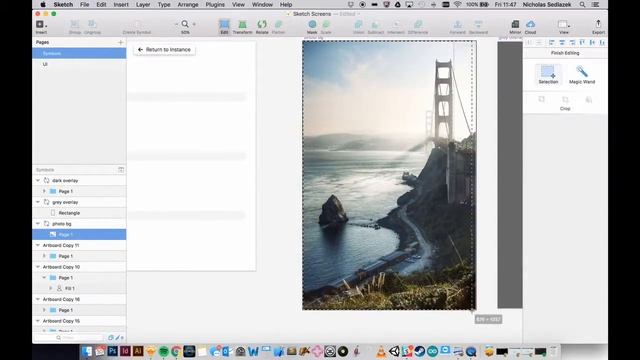Screen dimensions: 640x360
Task: Click the Intersect boolean icon
Action: pos(396,27)
